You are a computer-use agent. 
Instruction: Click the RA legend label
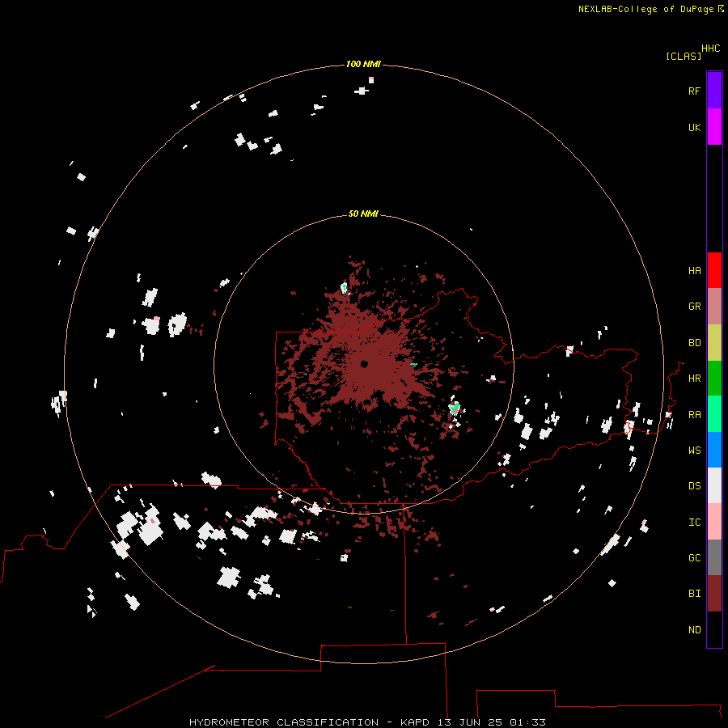point(694,415)
